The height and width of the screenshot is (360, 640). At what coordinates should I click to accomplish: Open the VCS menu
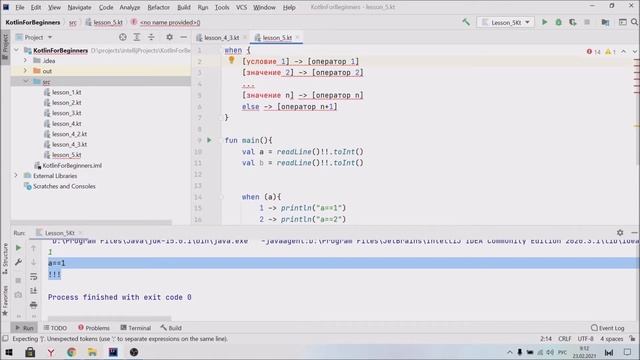(x=241, y=7)
